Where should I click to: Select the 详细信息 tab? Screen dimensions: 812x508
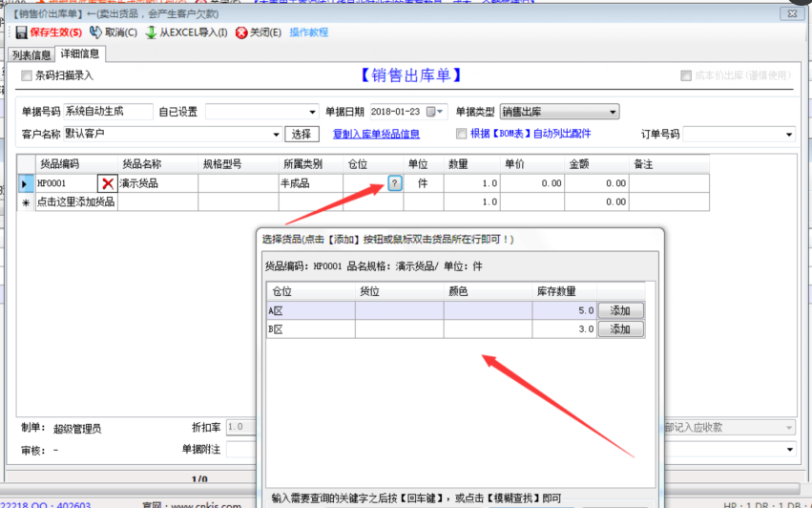pos(78,53)
